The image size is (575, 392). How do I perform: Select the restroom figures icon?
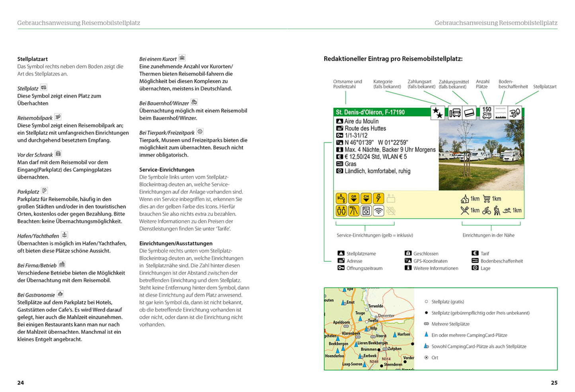341,211
